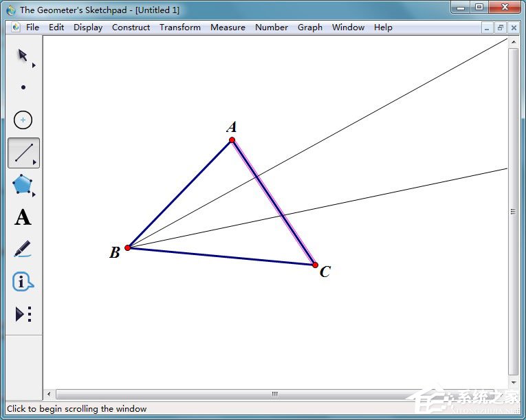Viewport: 526px width, 420px height.
Task: Click point B of the triangle
Action: coord(127,247)
